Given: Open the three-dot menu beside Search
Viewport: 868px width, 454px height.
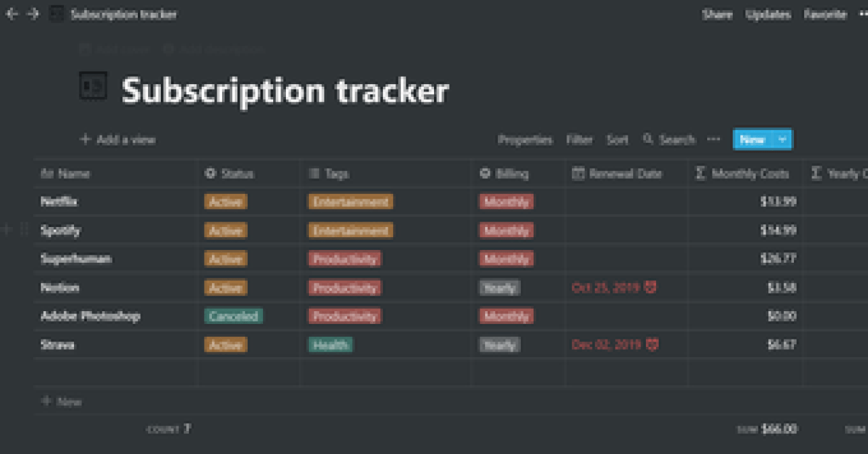Looking at the screenshot, I should [x=713, y=139].
